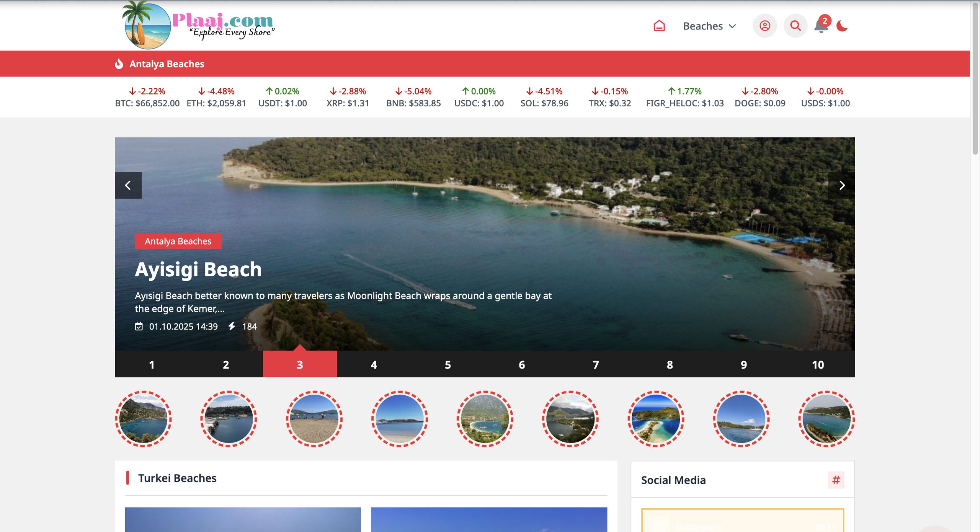Select slide number 1 tab

tap(152, 364)
